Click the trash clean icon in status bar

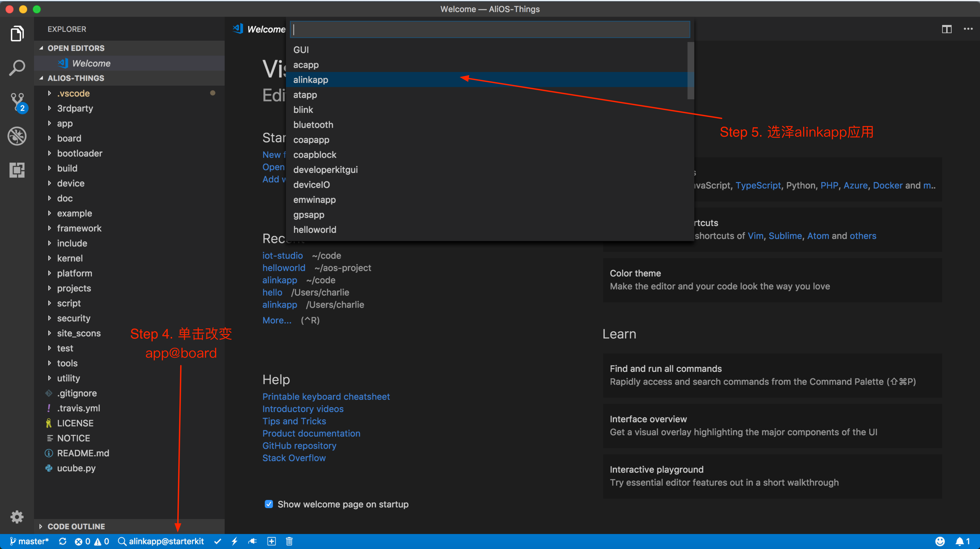[x=289, y=541]
